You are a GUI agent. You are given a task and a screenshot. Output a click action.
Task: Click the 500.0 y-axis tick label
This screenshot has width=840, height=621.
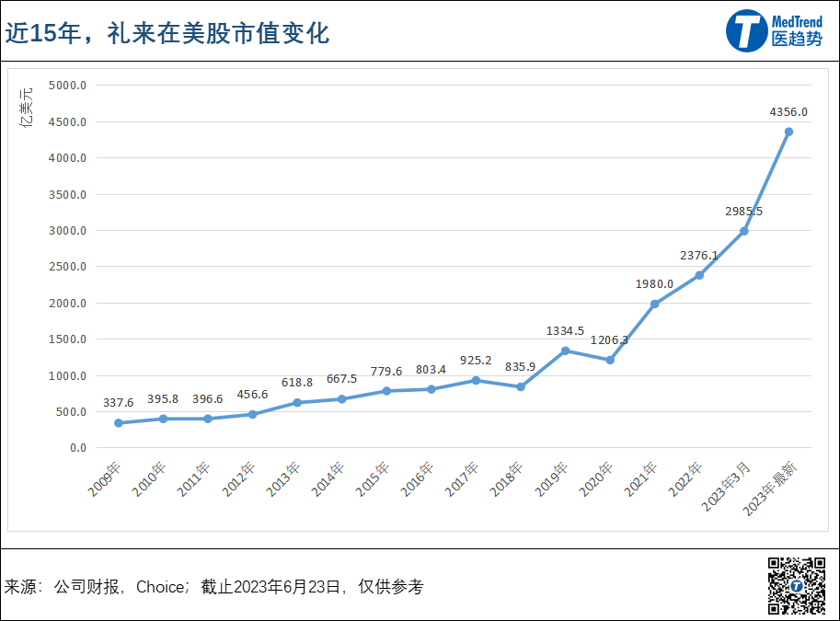point(71,412)
